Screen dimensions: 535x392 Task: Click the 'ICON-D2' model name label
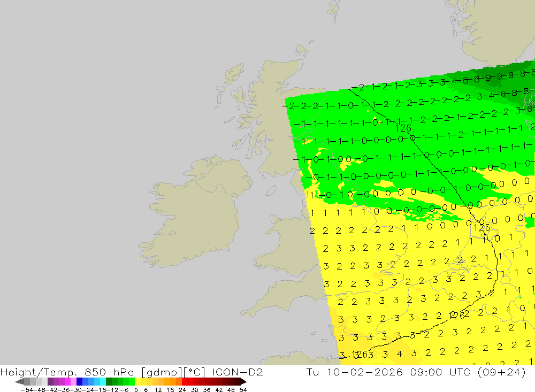click(238, 372)
